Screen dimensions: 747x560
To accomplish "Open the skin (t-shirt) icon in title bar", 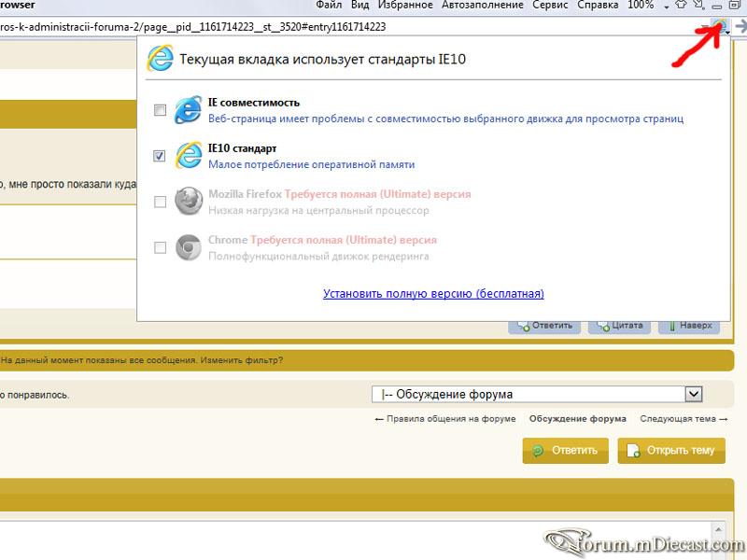I will (x=682, y=6).
